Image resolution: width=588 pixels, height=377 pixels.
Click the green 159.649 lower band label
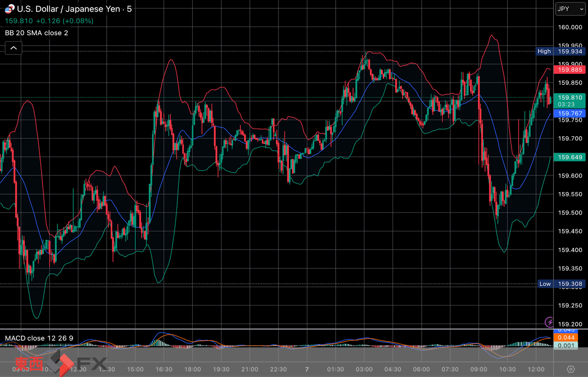click(x=569, y=157)
